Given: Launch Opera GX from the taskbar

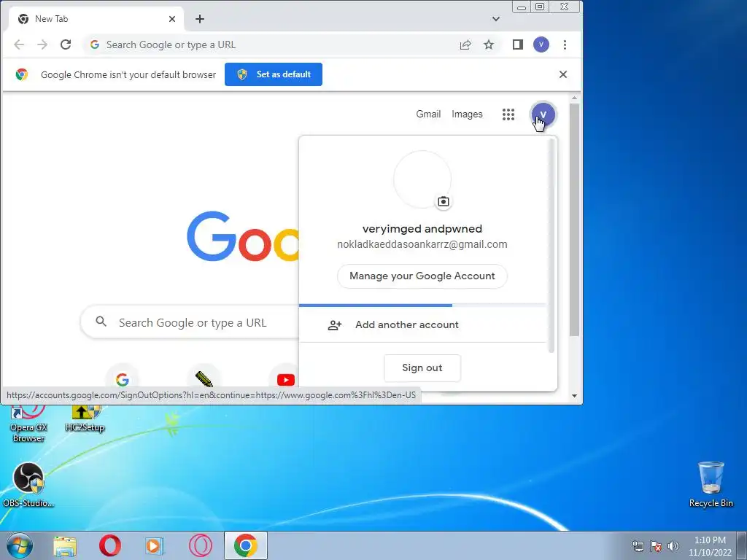Looking at the screenshot, I should click(x=200, y=545).
